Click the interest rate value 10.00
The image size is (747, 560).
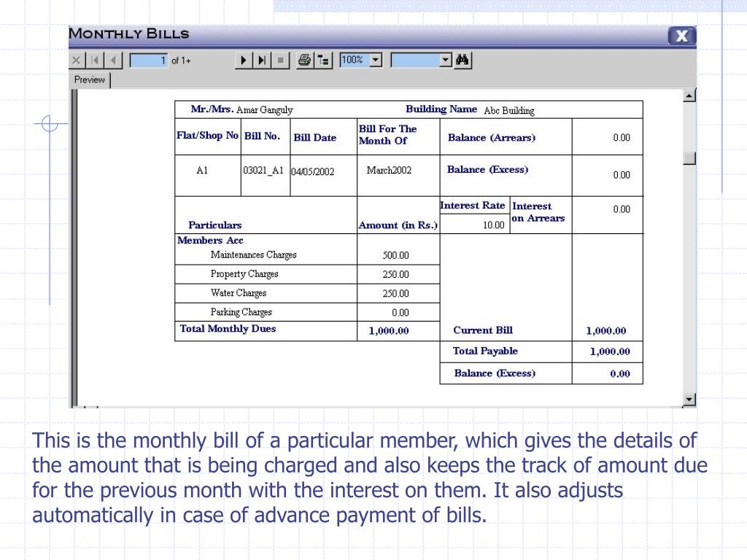[493, 225]
